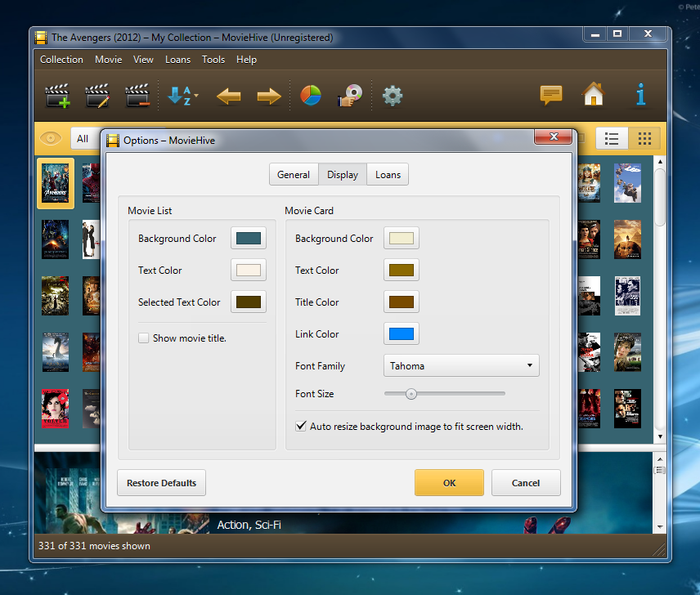700x595 pixels.
Task: Open the Movie menu
Action: coord(109,60)
